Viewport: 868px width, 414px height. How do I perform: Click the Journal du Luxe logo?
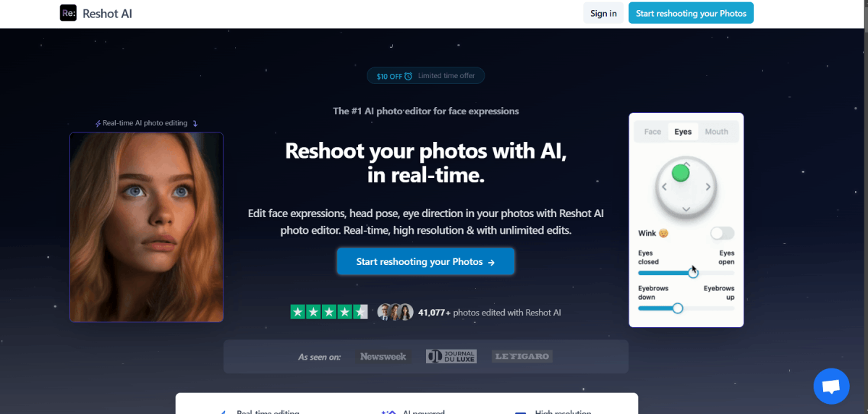(x=451, y=356)
